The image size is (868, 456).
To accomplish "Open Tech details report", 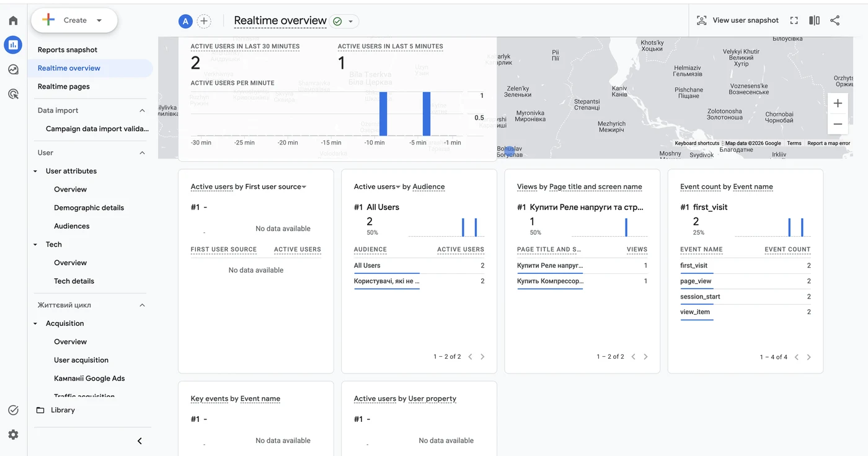I will pyautogui.click(x=74, y=281).
